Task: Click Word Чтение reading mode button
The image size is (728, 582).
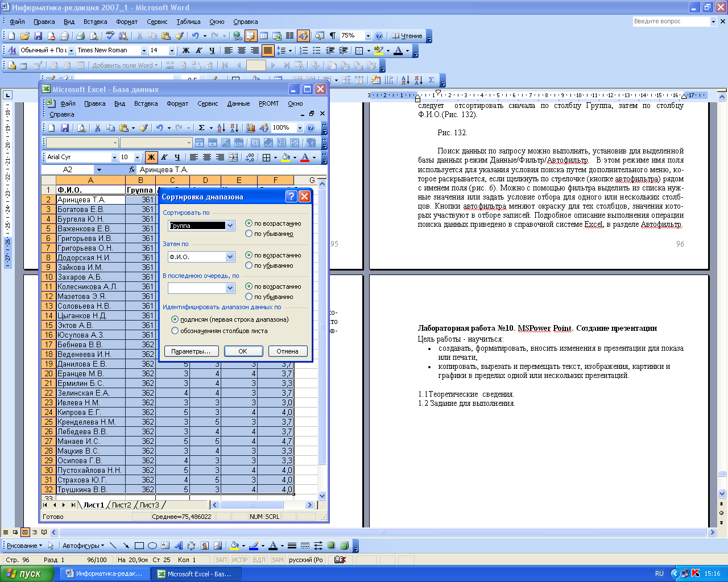Action: (x=407, y=36)
